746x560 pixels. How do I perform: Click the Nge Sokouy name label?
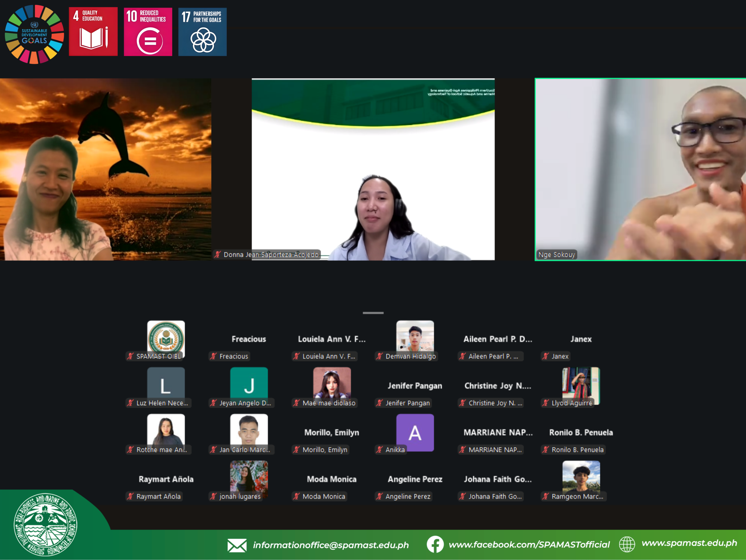[x=557, y=255]
